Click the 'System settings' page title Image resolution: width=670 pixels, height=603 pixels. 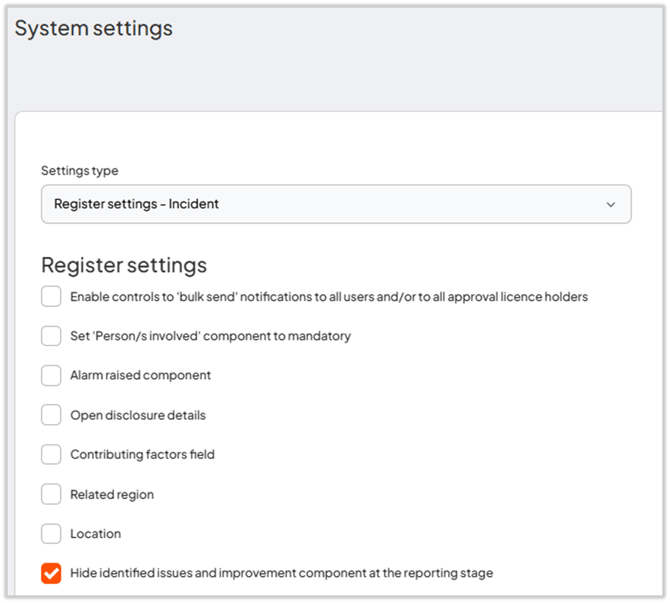click(x=93, y=28)
